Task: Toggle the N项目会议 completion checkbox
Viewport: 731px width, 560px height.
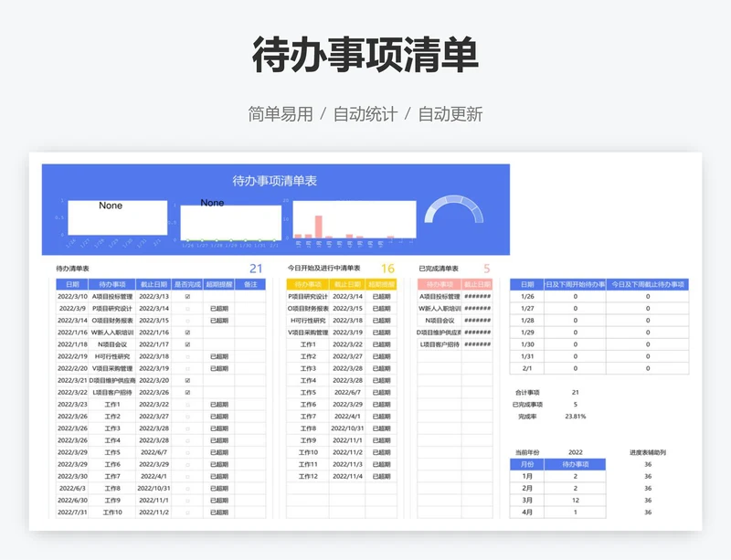Action: pyautogui.click(x=187, y=344)
